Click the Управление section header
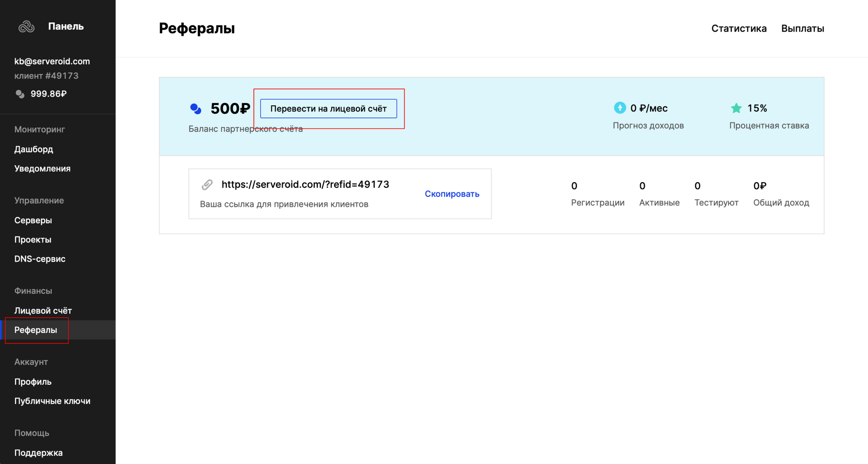 [x=39, y=200]
